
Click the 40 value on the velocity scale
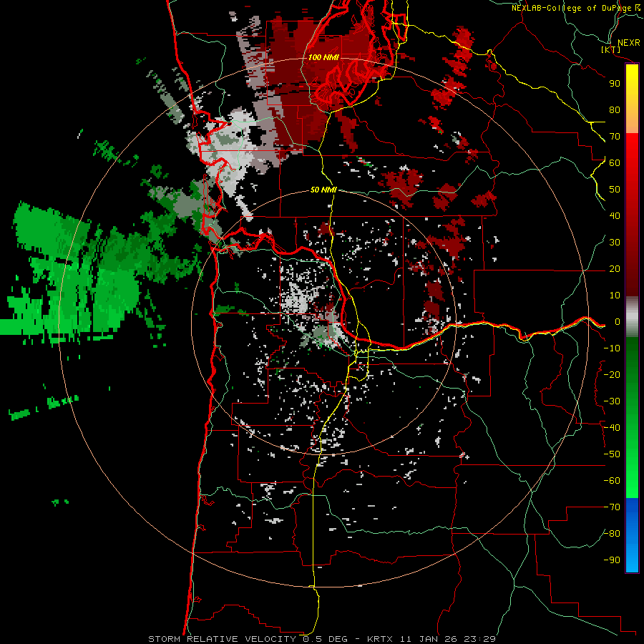coord(615,215)
